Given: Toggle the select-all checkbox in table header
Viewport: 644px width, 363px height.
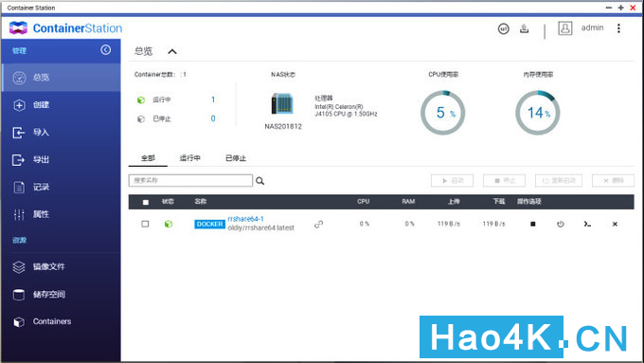Looking at the screenshot, I should [x=146, y=202].
